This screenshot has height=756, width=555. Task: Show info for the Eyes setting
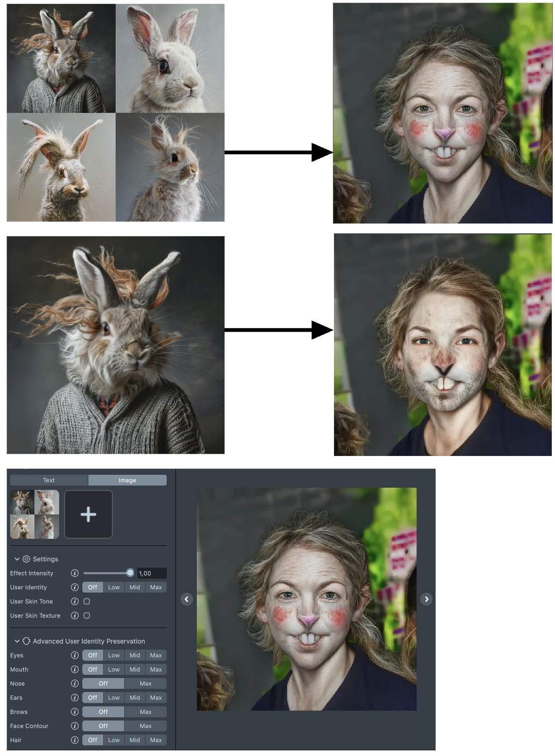point(75,655)
